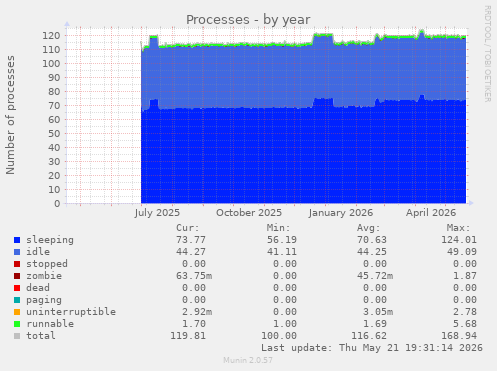Viewport: 497px width, 371px height.
Task: Click total average value 116.62
Action: (369, 336)
